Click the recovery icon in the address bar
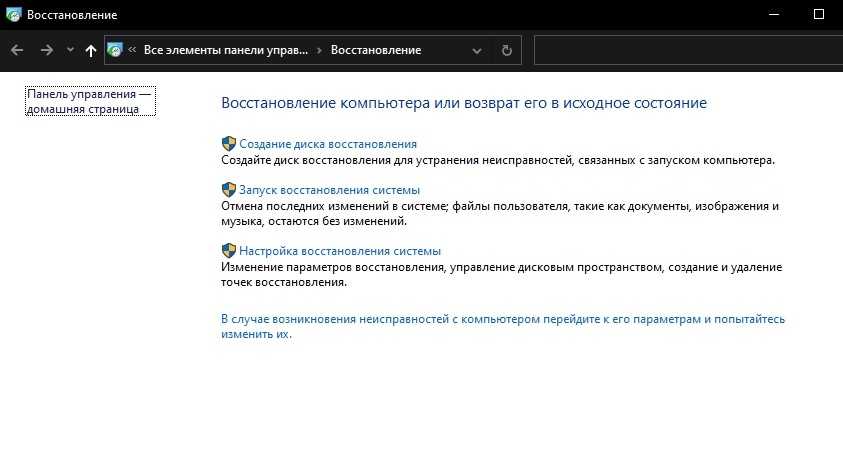Viewport: 843px width, 453px height. click(115, 50)
